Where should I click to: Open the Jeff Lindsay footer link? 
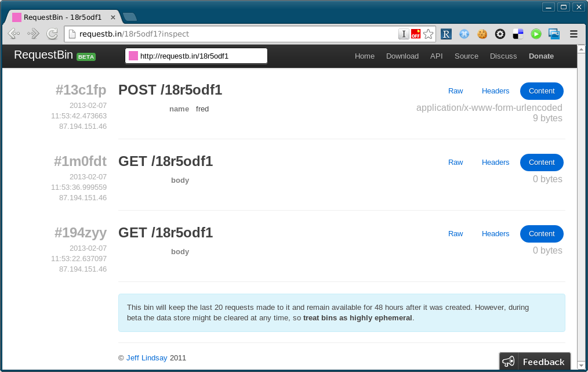coord(147,357)
